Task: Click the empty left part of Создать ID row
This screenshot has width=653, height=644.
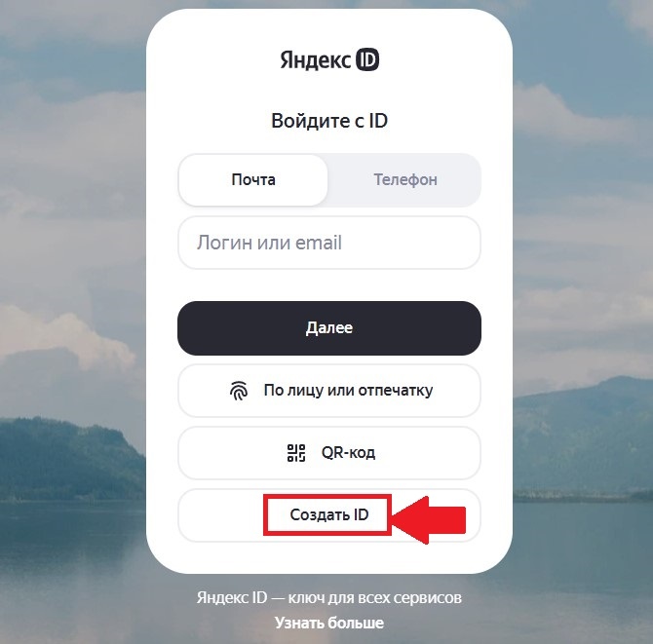Action: point(220,515)
